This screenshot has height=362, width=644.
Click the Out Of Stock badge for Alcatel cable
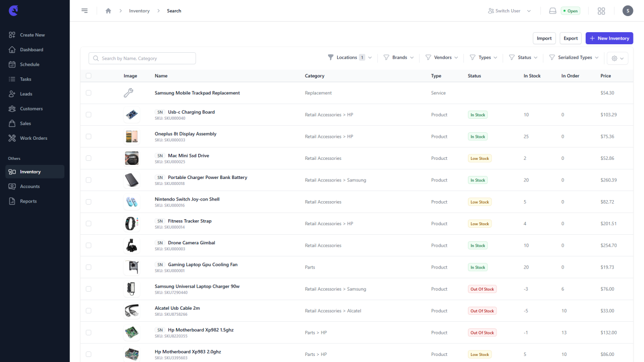point(482,311)
